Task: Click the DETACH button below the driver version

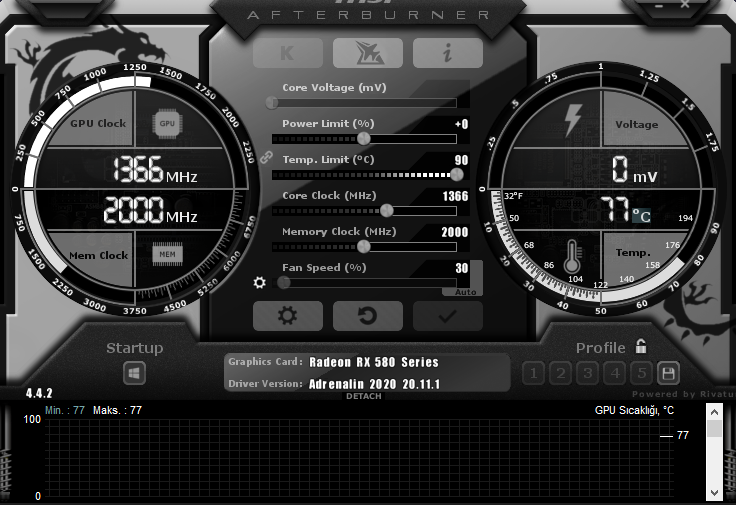Action: click(364, 396)
